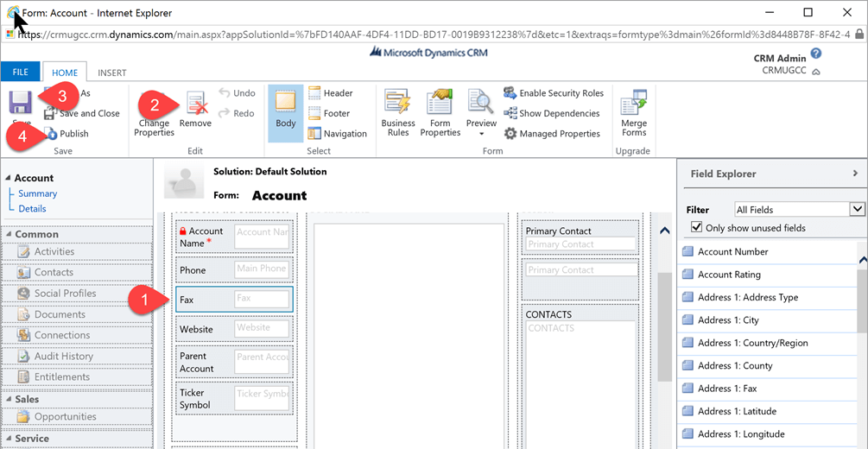The image size is (868, 449).
Task: Open Change Properties for the selected field
Action: [154, 115]
